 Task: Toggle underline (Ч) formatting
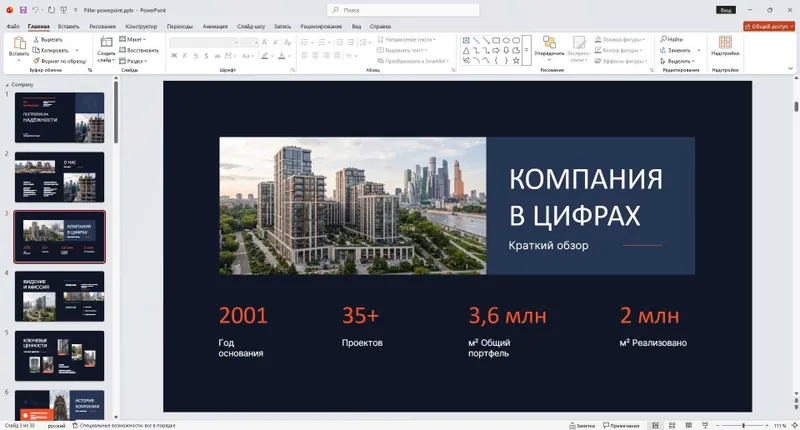pyautogui.click(x=195, y=56)
